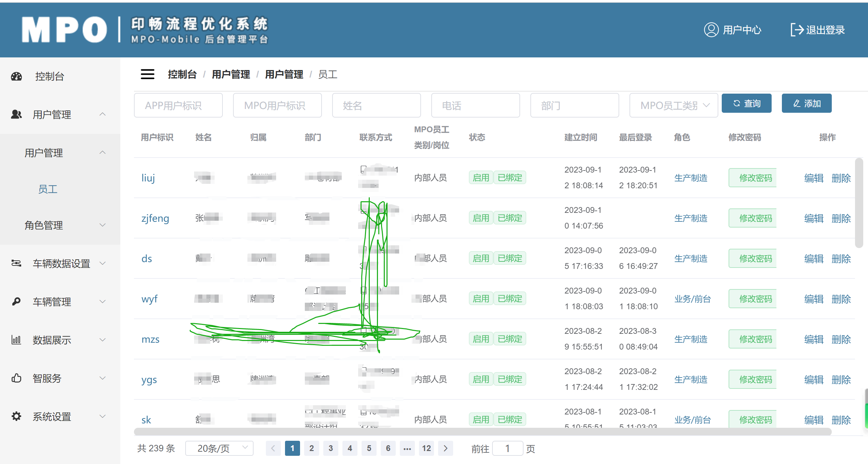Viewport: 868px width, 464px height.
Task: Click the 车辆数据设置 sidebar icon
Action: click(15, 262)
